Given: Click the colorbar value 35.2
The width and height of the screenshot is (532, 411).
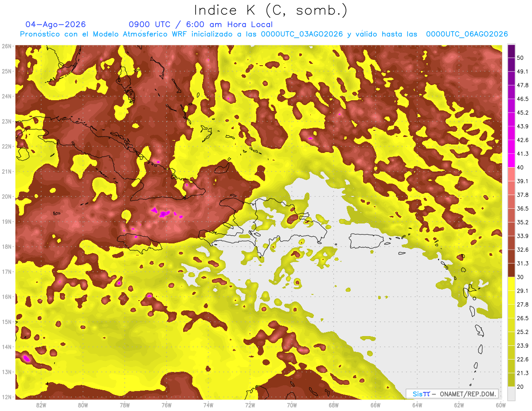Looking at the screenshot, I should coord(522,222).
